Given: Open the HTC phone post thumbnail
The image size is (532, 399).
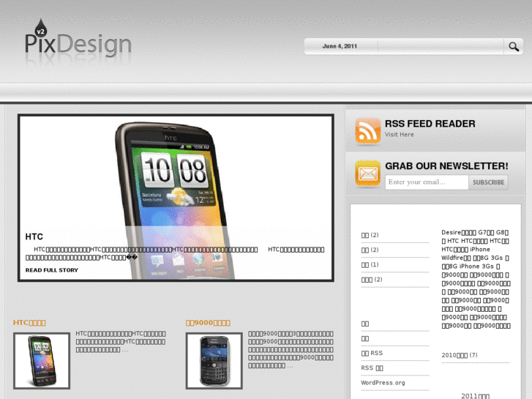Looking at the screenshot, I should click(42, 361).
